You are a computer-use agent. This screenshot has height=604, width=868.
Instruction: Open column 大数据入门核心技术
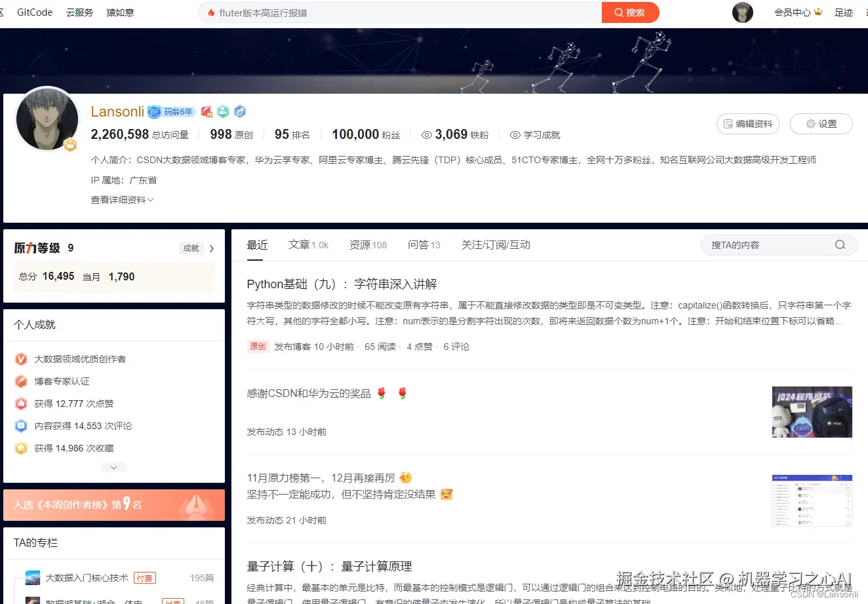coord(87,578)
